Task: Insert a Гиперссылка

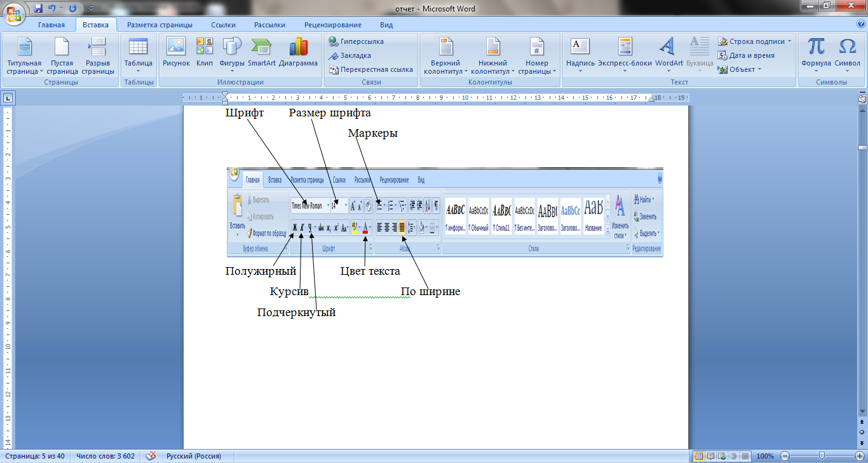Action: point(356,41)
